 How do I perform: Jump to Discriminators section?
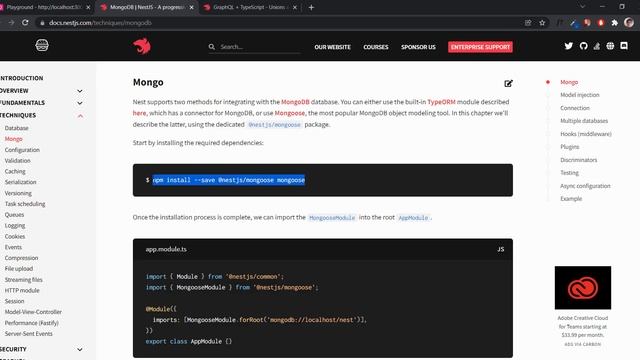point(578,160)
